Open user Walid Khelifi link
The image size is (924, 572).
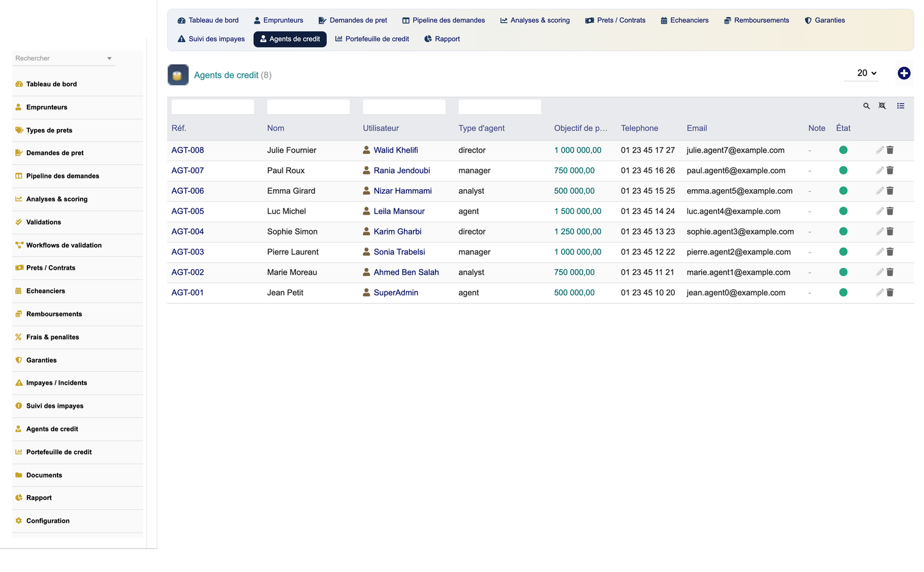point(396,150)
